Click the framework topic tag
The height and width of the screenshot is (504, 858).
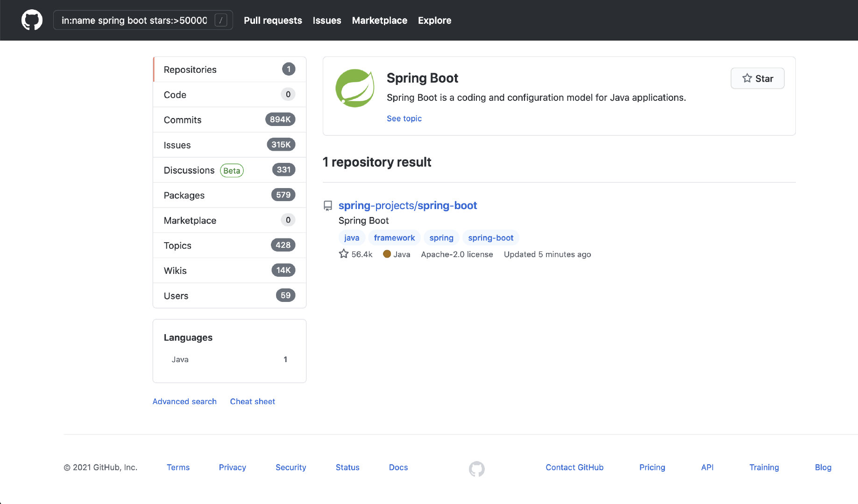(394, 238)
